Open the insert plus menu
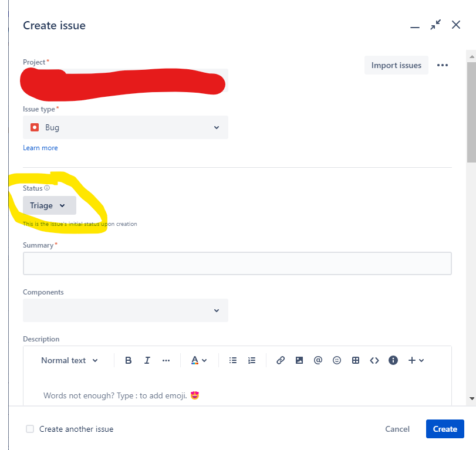This screenshot has width=476, height=450. (416, 360)
